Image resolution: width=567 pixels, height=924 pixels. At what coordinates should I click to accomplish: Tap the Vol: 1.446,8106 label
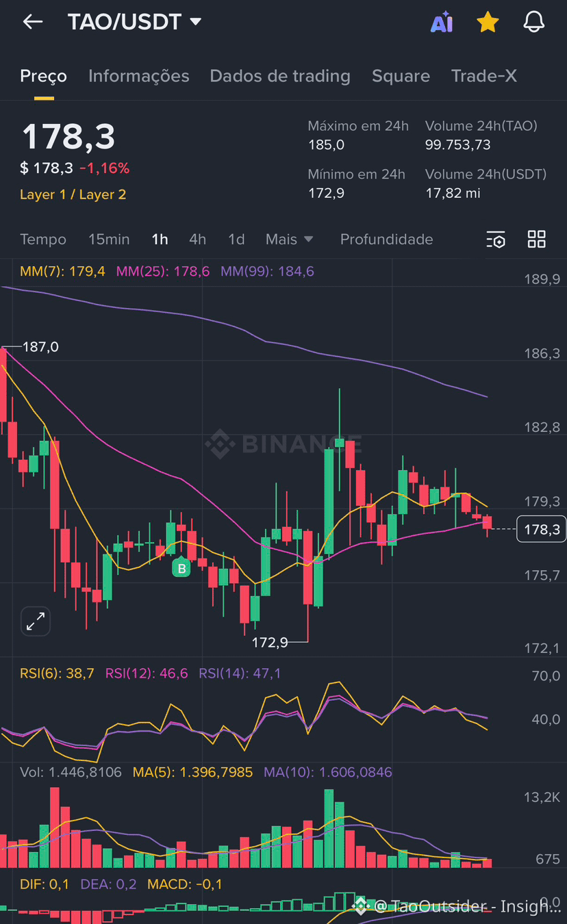point(71,772)
